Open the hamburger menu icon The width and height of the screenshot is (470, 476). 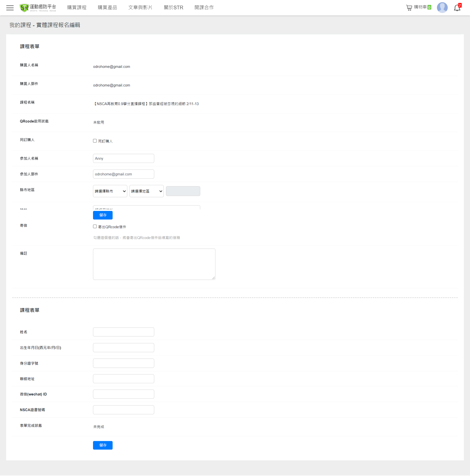click(x=10, y=8)
